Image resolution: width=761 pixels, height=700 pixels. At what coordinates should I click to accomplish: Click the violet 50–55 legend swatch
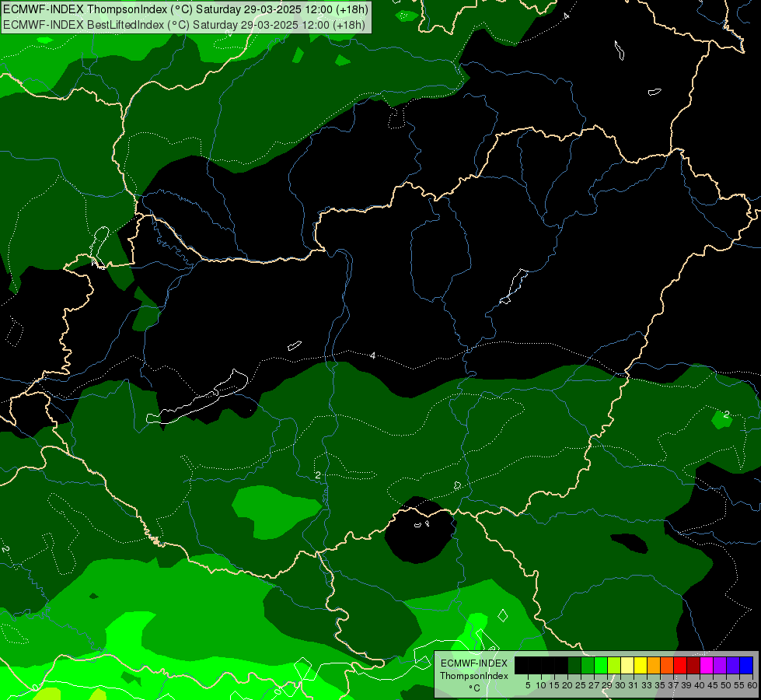tap(733, 665)
